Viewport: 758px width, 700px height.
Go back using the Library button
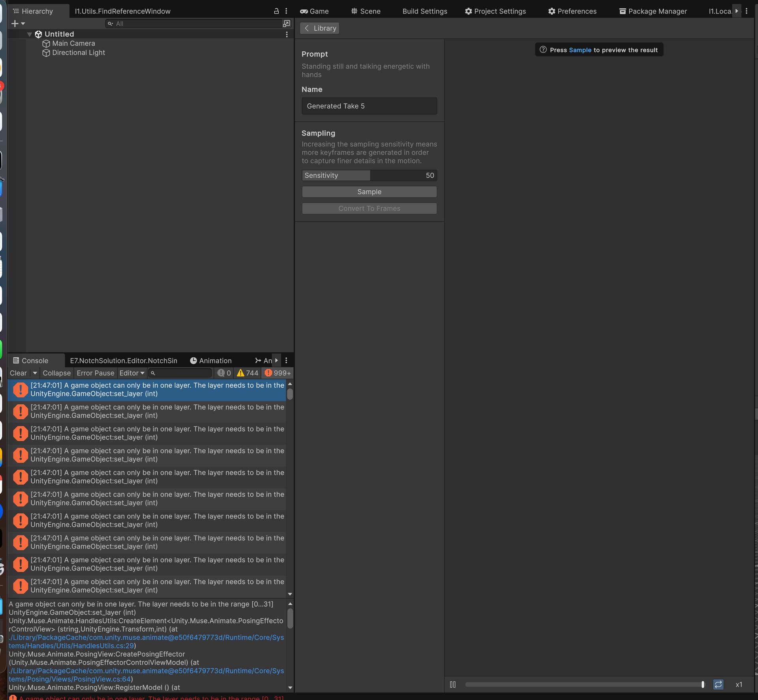click(x=319, y=28)
